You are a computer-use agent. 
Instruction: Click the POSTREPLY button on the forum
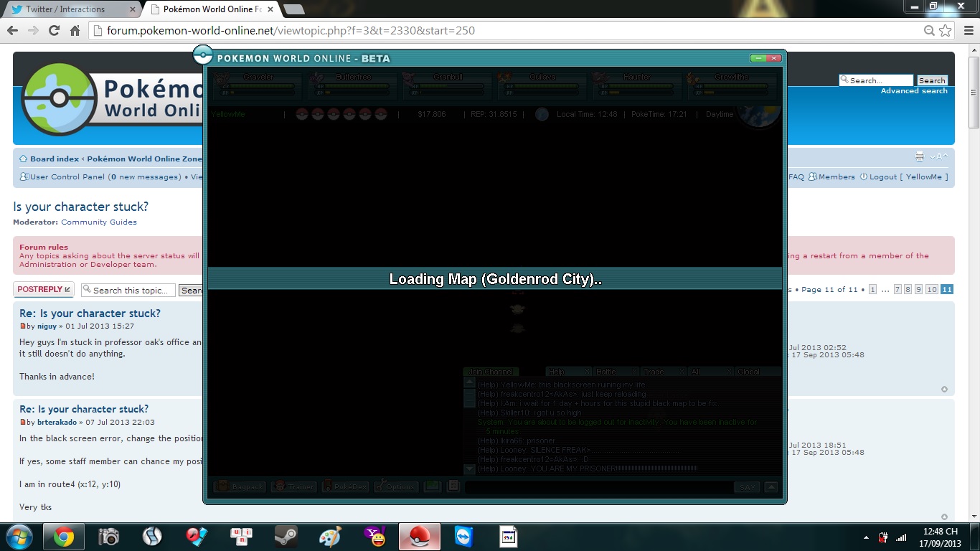click(x=44, y=289)
